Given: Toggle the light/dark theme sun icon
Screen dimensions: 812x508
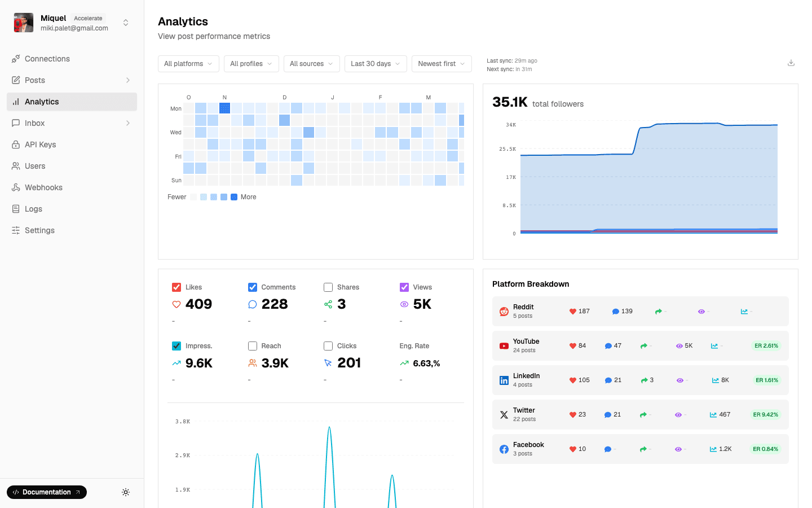Looking at the screenshot, I should click(126, 492).
